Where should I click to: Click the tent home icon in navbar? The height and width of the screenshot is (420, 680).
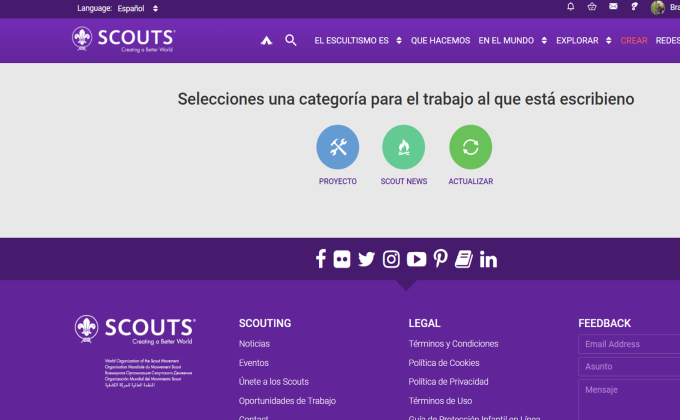pyautogui.click(x=266, y=41)
